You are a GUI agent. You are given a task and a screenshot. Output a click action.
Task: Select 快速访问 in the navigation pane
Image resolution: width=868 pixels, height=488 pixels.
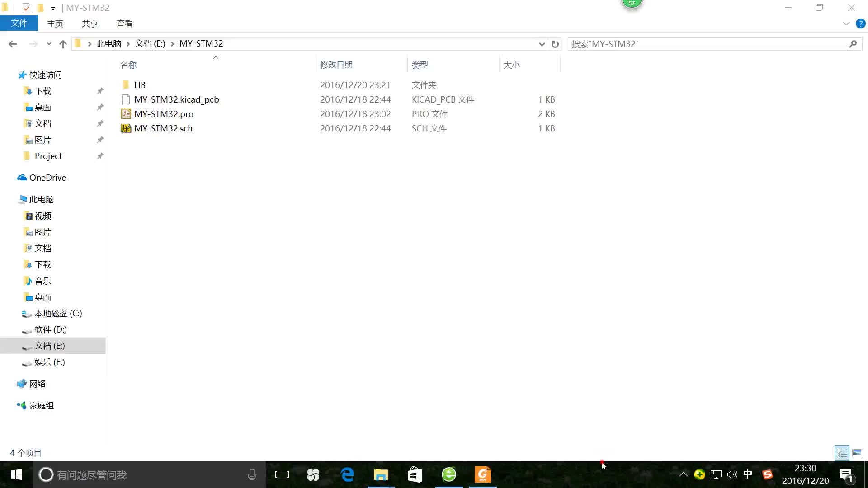pos(45,75)
